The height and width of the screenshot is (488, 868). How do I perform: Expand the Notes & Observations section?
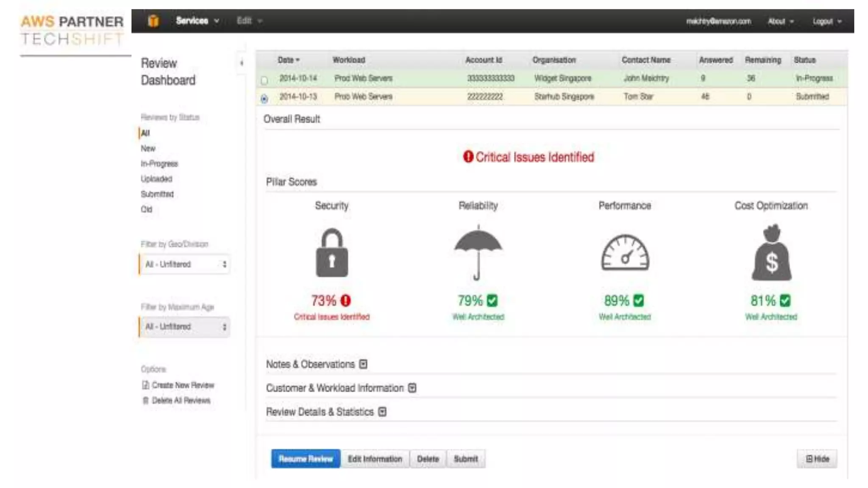(x=363, y=364)
